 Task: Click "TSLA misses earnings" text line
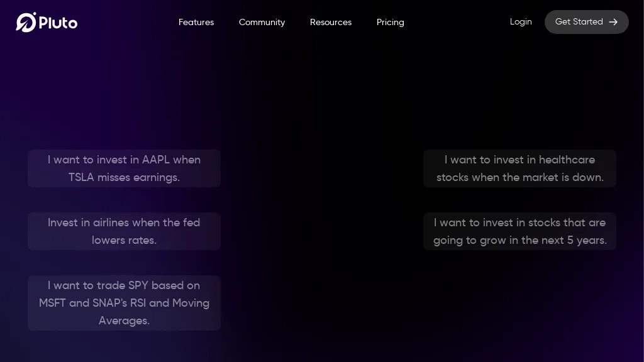pos(124,178)
